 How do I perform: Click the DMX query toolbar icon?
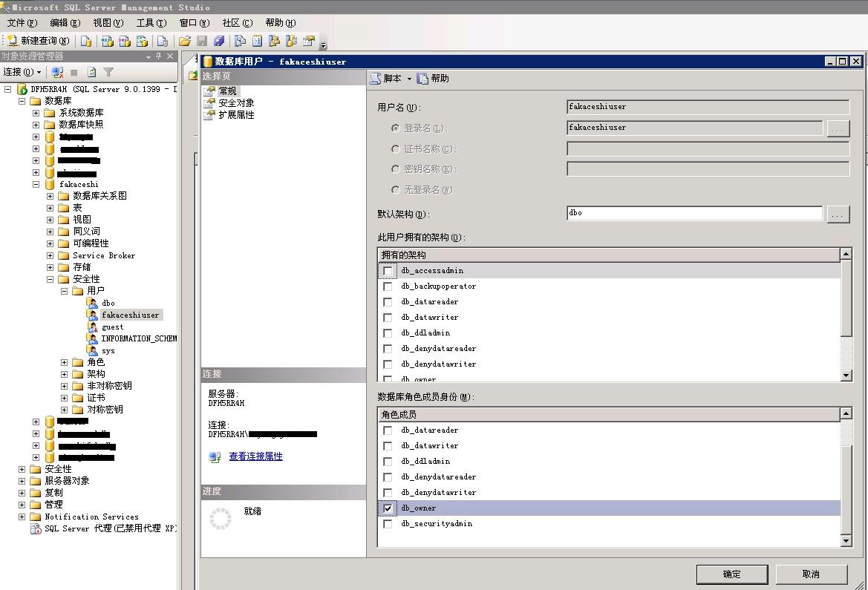point(125,41)
